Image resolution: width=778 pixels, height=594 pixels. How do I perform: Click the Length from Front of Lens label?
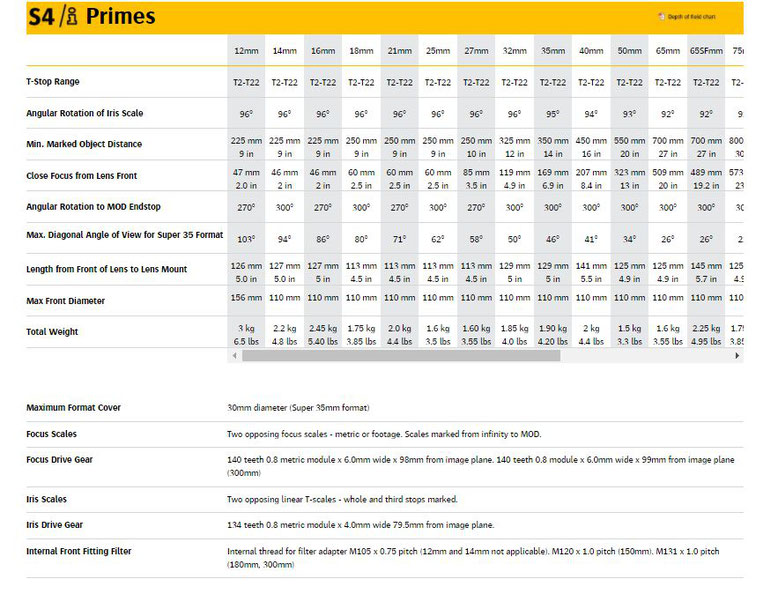tap(107, 269)
